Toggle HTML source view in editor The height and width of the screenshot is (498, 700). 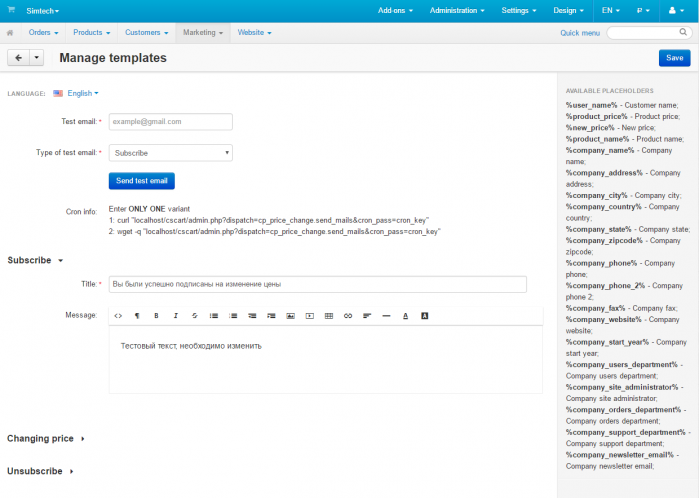118,316
